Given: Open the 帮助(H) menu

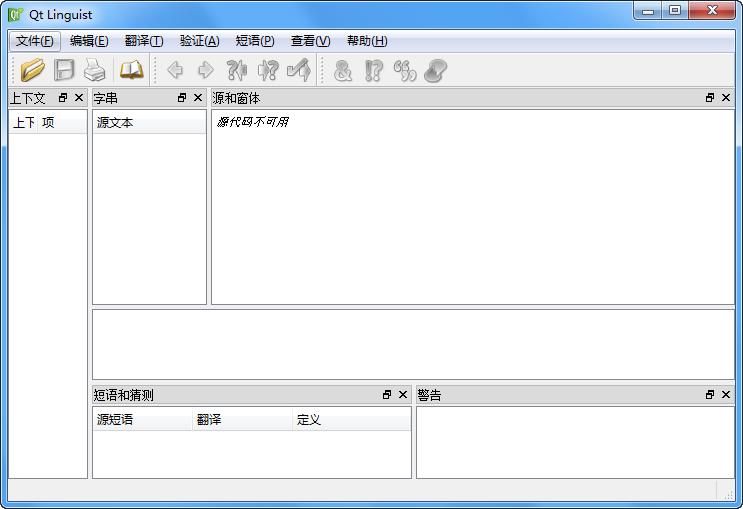Looking at the screenshot, I should pyautogui.click(x=367, y=41).
